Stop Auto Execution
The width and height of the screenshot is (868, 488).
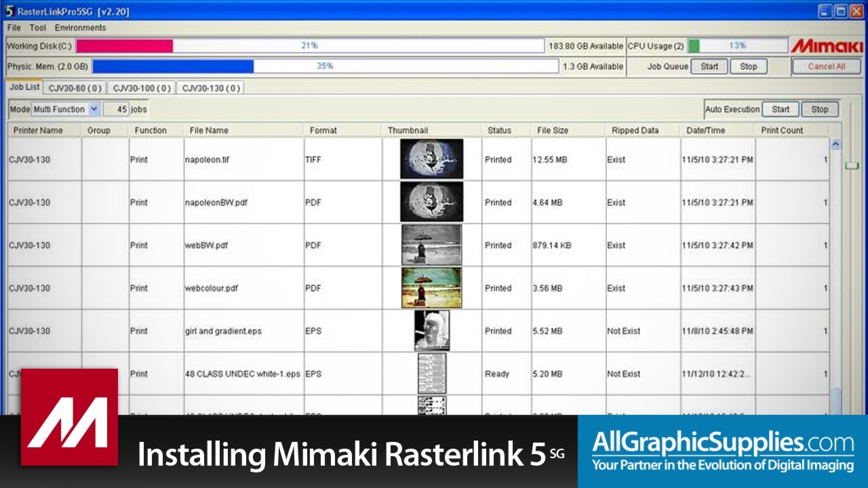coord(820,109)
